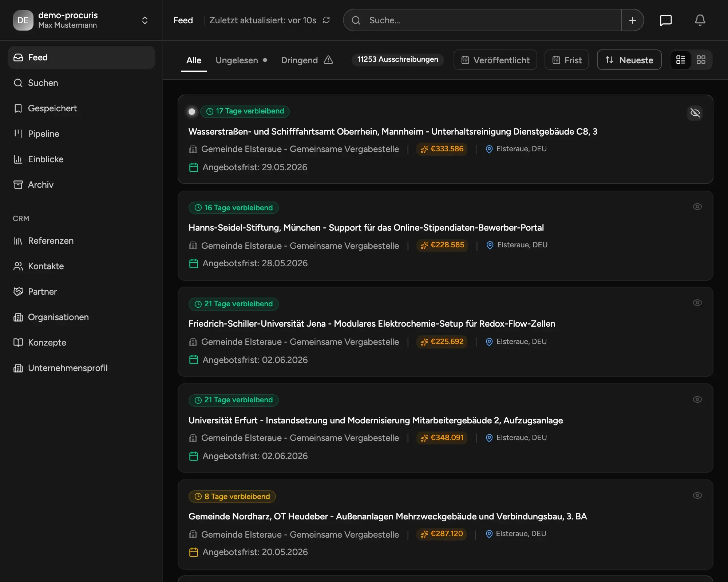Toggle unread dot on Wasserstraßen tender
728x582 pixels.
[x=192, y=112]
